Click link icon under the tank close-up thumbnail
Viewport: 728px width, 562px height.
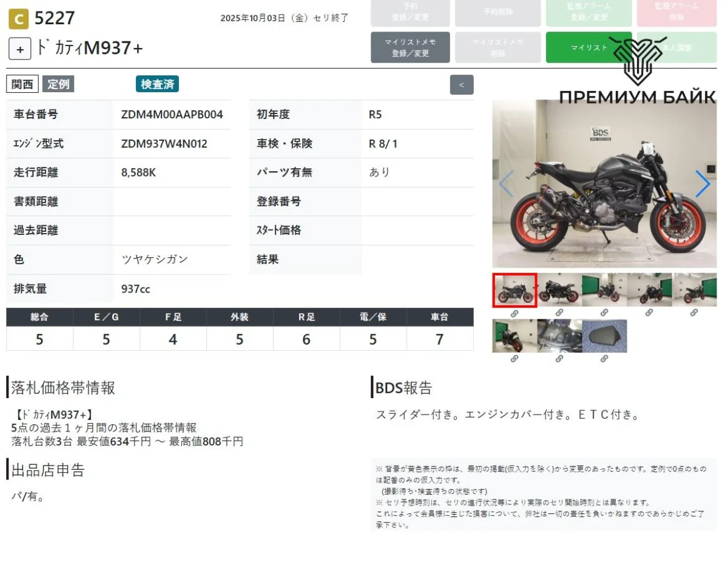click(x=559, y=359)
